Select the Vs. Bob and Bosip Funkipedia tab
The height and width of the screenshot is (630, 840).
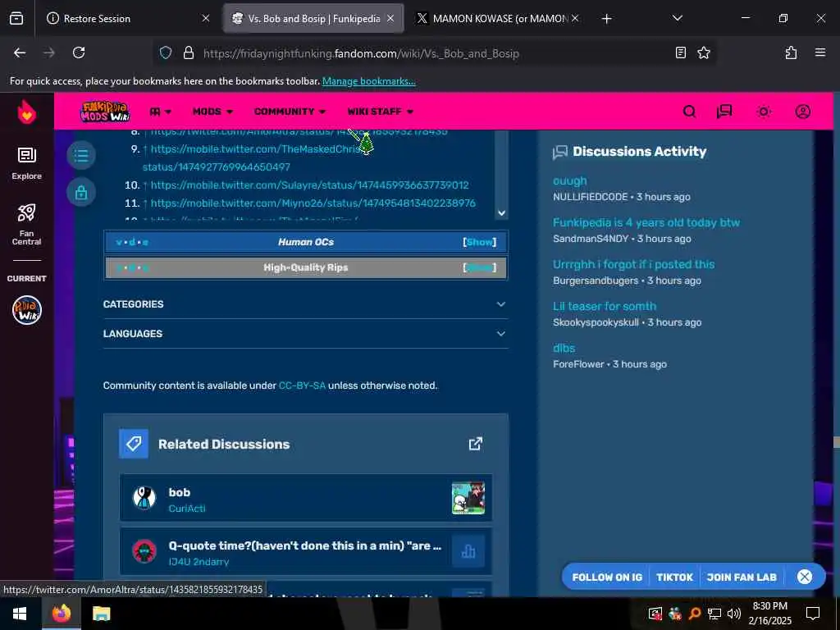[x=314, y=19]
